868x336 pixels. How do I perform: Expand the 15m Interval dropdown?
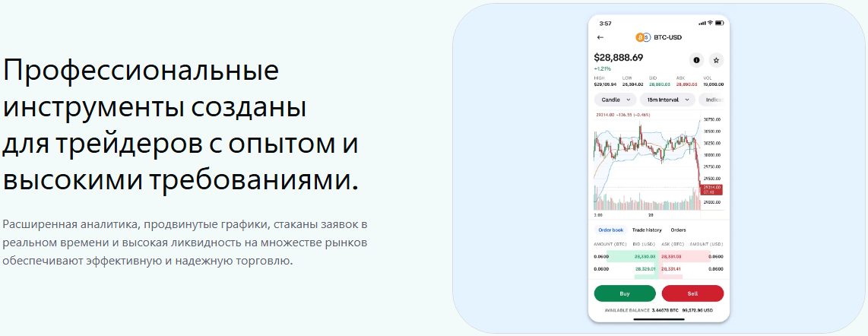tap(668, 100)
